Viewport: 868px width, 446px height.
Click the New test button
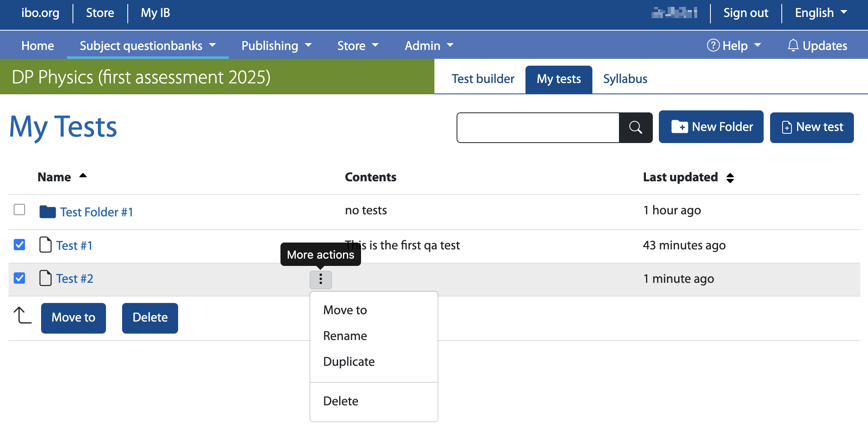point(812,127)
